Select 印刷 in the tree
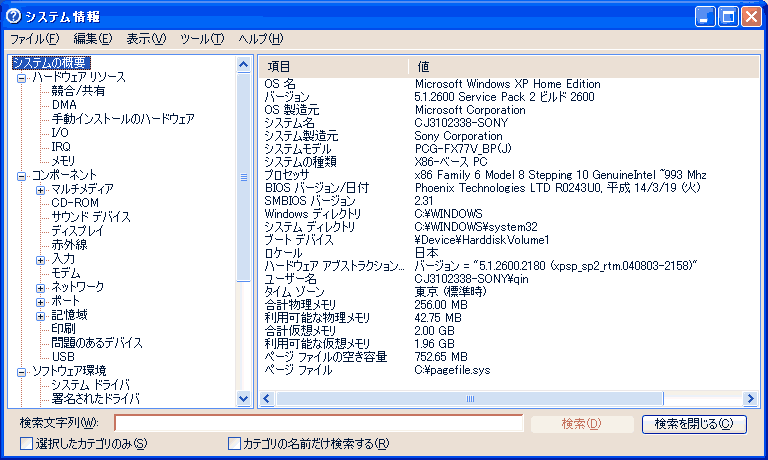This screenshot has height=460, width=768. click(x=63, y=329)
